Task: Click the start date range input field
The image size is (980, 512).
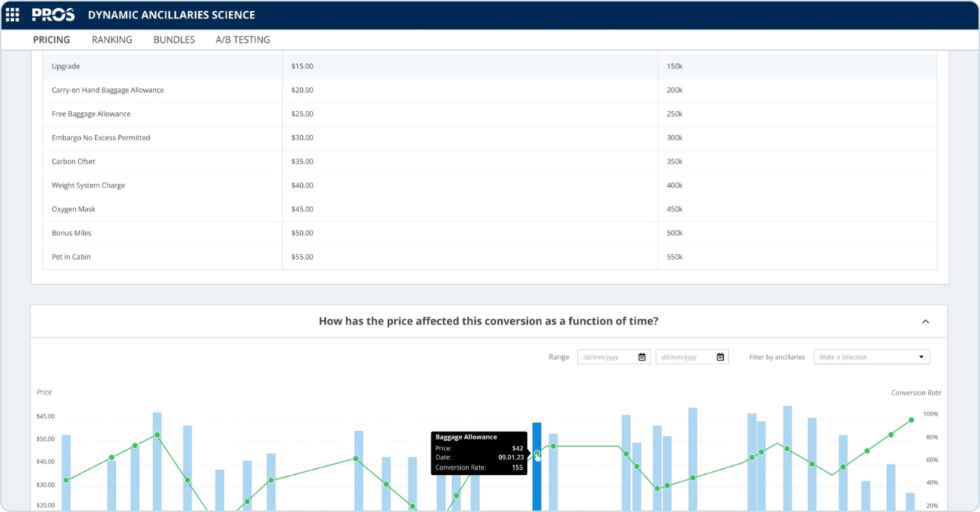Action: [x=607, y=357]
